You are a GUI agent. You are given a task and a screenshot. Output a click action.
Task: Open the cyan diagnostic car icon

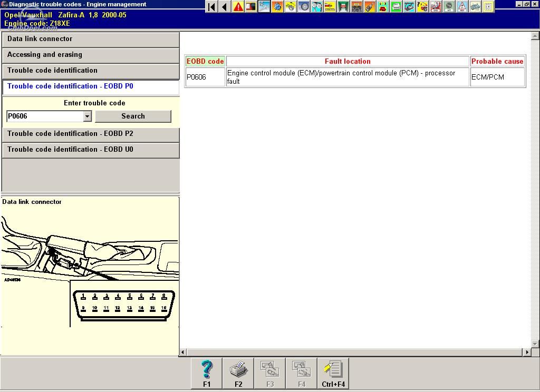409,6
